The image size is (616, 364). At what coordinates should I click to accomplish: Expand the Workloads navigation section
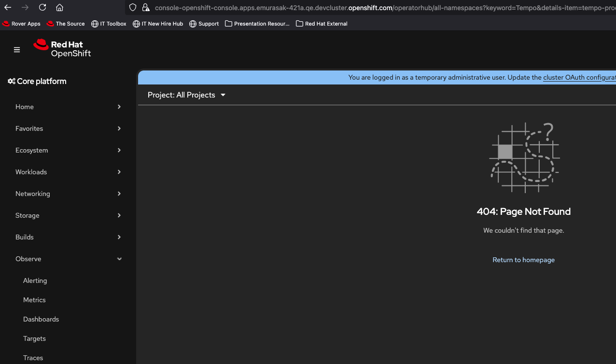68,172
